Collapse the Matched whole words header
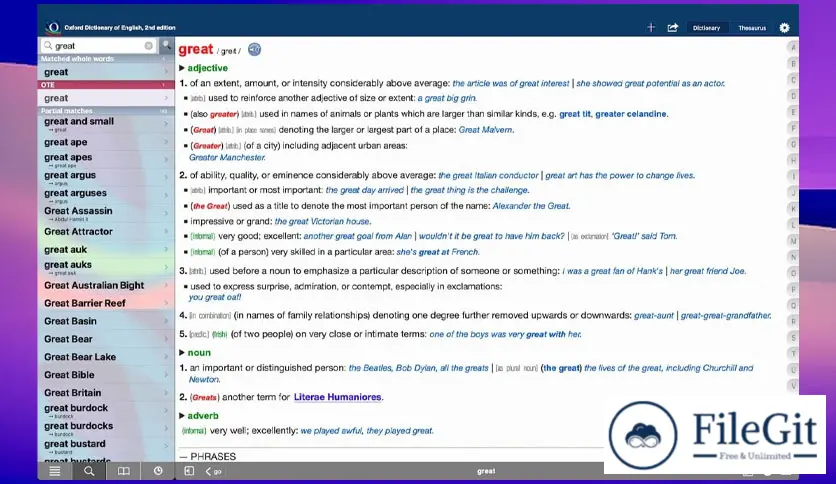The height and width of the screenshot is (484, 836). tap(106, 59)
